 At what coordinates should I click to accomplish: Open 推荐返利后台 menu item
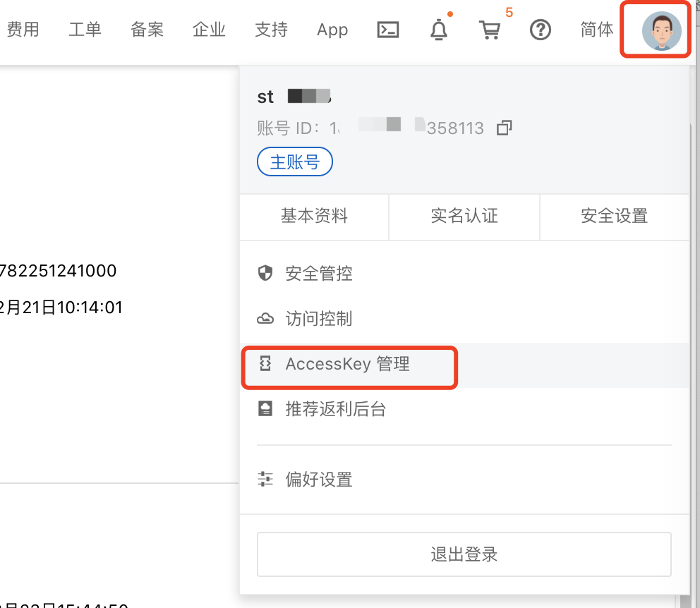[x=335, y=409]
